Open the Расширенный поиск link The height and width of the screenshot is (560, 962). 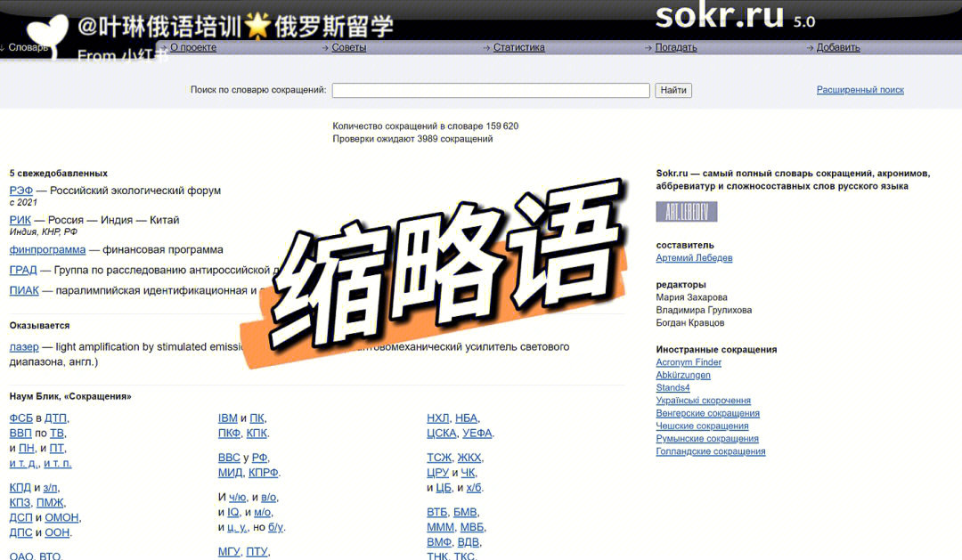click(x=860, y=90)
